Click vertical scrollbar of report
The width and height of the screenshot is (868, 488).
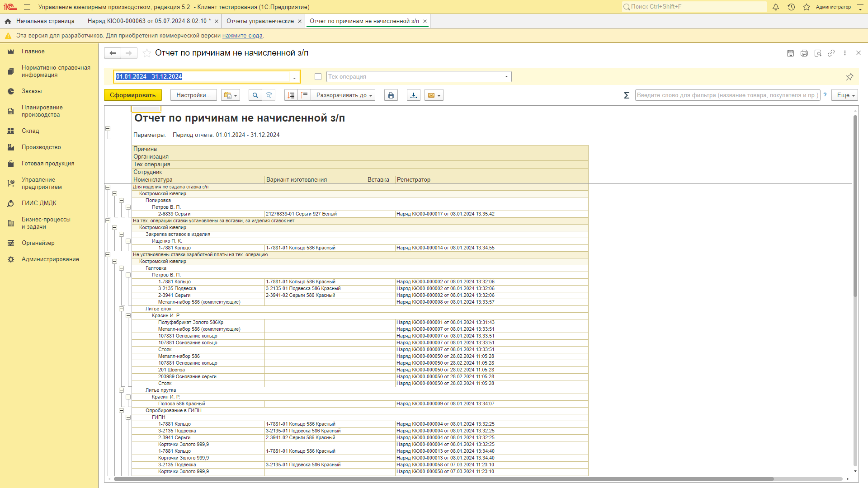[x=855, y=206]
